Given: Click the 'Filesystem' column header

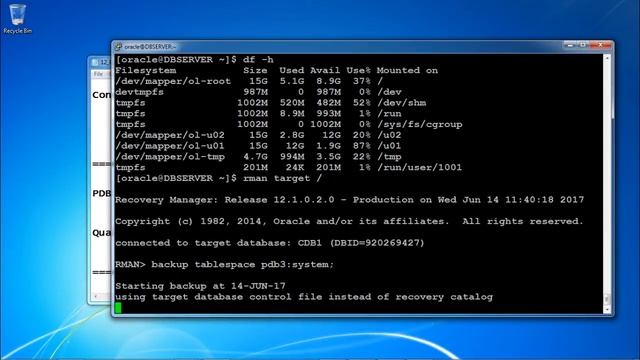Looking at the screenshot, I should point(146,71).
